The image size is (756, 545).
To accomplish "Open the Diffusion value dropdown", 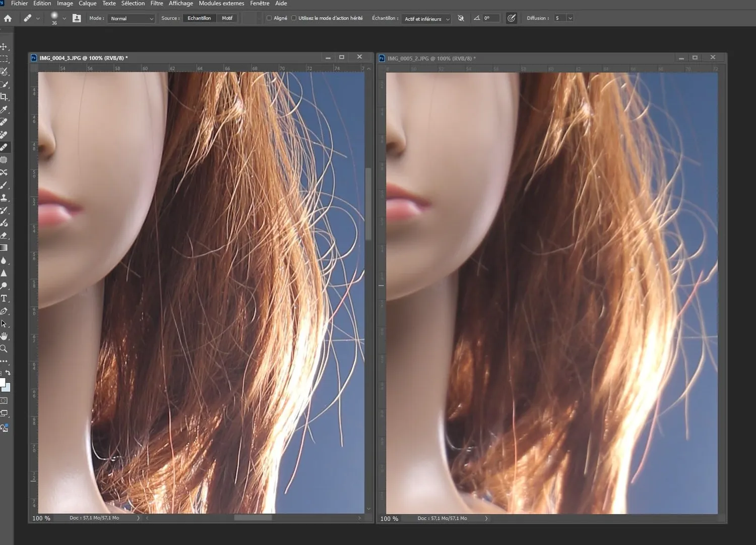I will pyautogui.click(x=570, y=18).
